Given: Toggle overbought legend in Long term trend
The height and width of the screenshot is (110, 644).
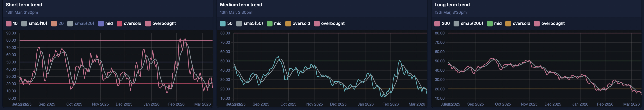Looking at the screenshot, I should [549, 24].
